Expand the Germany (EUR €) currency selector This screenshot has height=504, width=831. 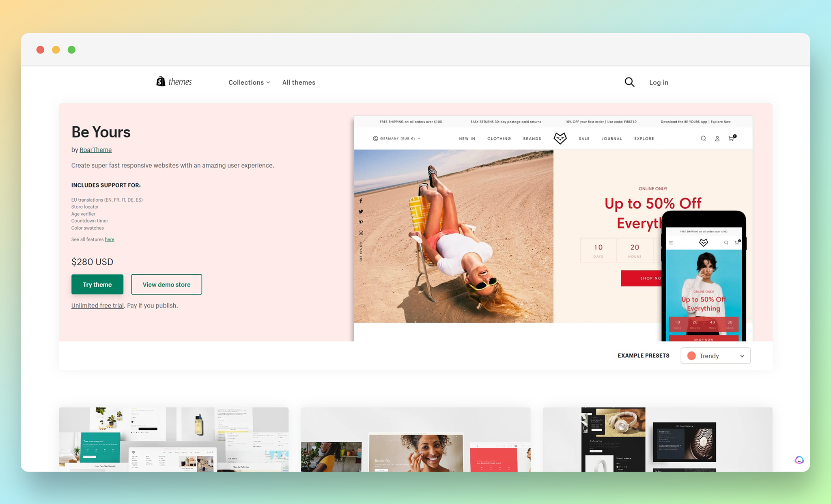point(396,138)
